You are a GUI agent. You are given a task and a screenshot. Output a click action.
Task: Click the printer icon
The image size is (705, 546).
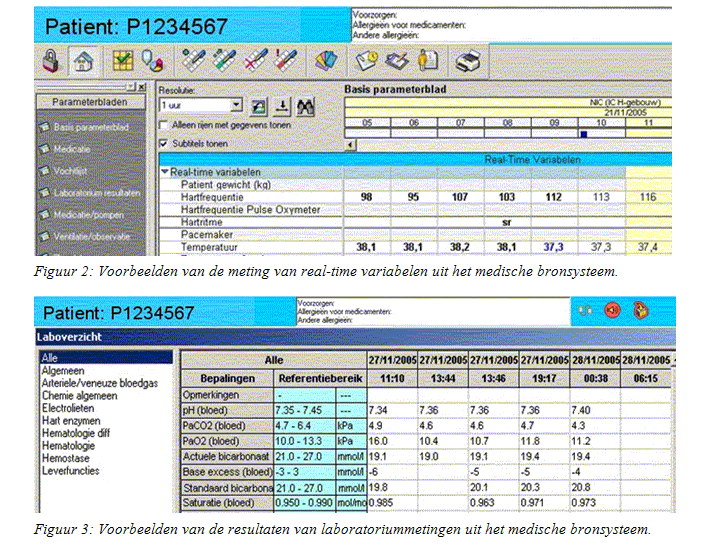click(468, 60)
